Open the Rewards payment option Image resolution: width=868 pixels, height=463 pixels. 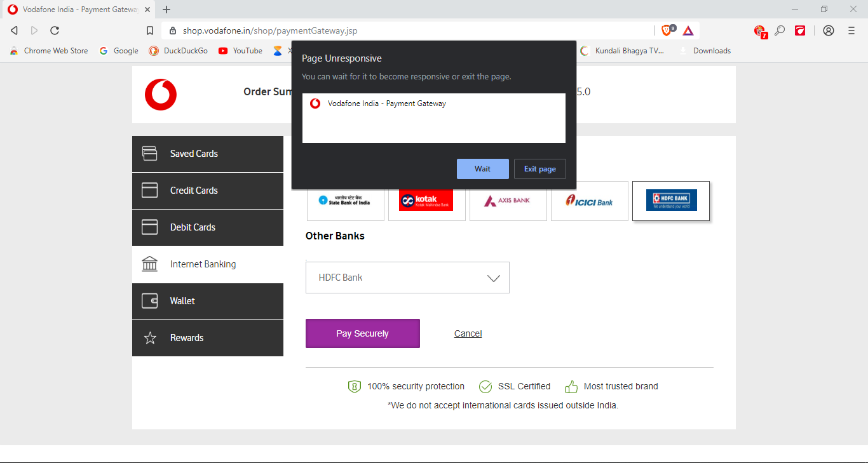208,338
